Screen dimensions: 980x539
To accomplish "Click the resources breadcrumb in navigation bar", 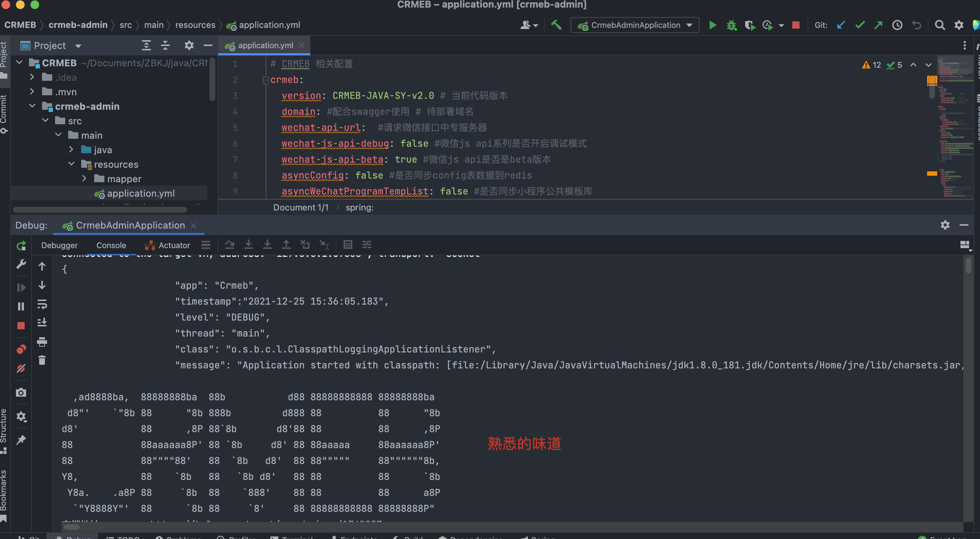I will coord(195,25).
